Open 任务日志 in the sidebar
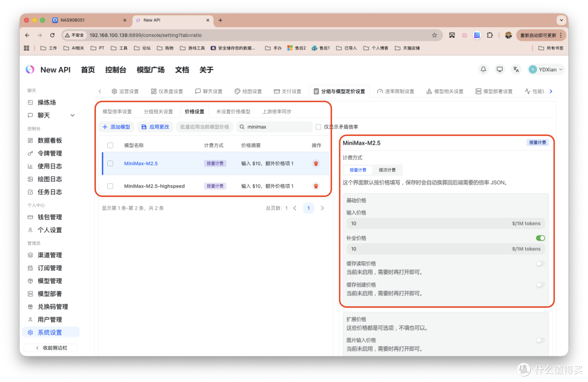This screenshot has height=382, width=588. [51, 192]
